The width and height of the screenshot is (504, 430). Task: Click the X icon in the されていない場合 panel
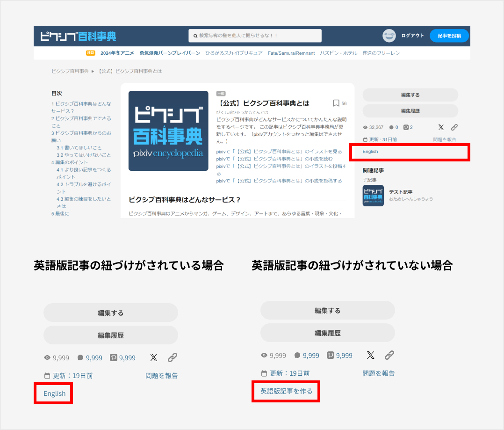tap(371, 355)
